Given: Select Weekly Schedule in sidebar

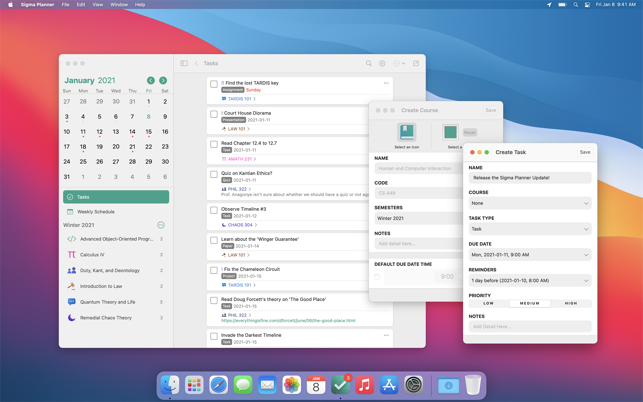Looking at the screenshot, I should tap(116, 212).
